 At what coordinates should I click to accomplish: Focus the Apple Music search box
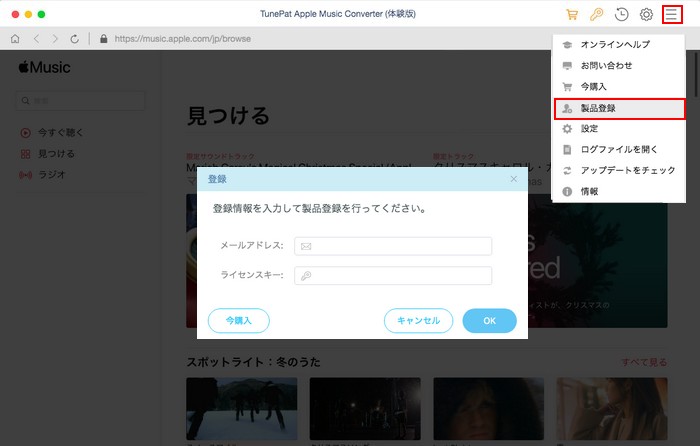[x=80, y=101]
